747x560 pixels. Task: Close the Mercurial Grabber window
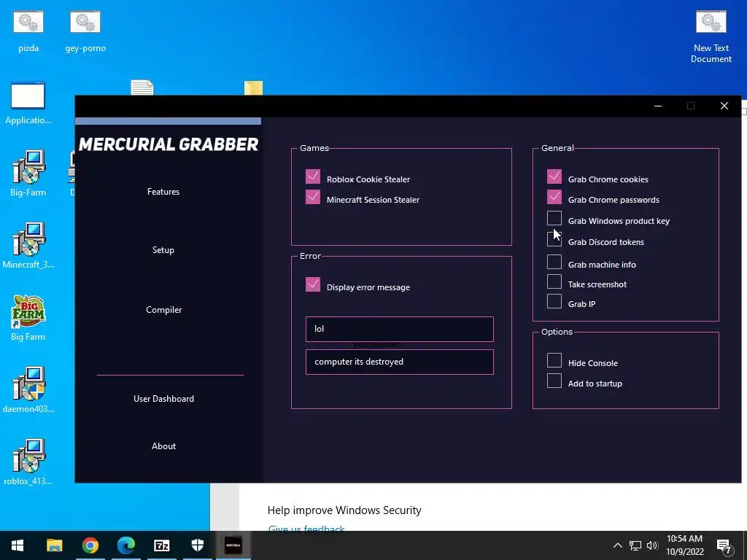pyautogui.click(x=724, y=106)
